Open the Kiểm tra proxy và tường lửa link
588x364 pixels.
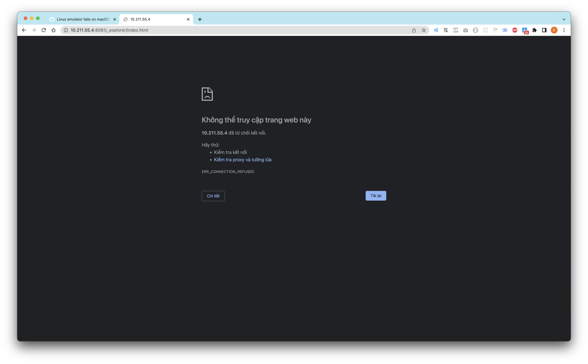point(242,160)
